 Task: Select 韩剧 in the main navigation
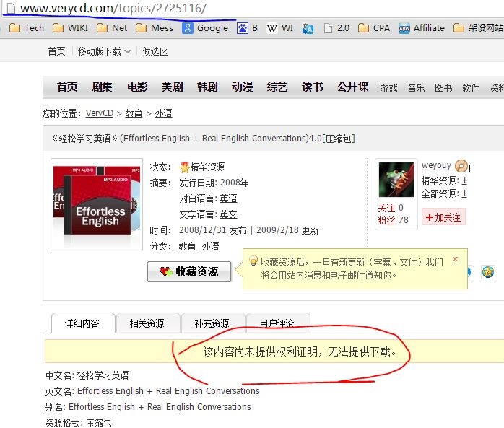(207, 87)
